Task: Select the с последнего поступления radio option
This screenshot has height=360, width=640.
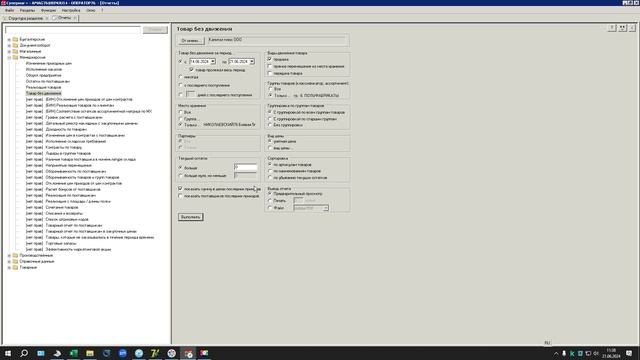Action: (180, 85)
